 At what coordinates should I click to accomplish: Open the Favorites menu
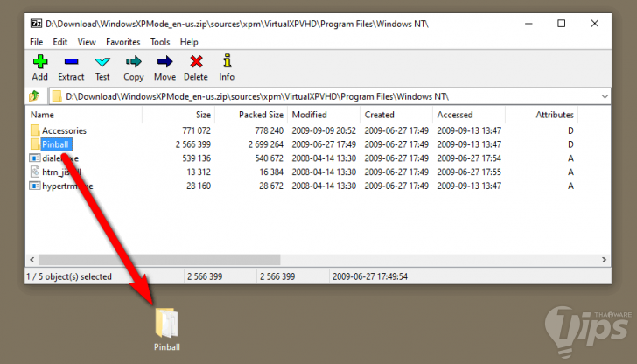[122, 42]
